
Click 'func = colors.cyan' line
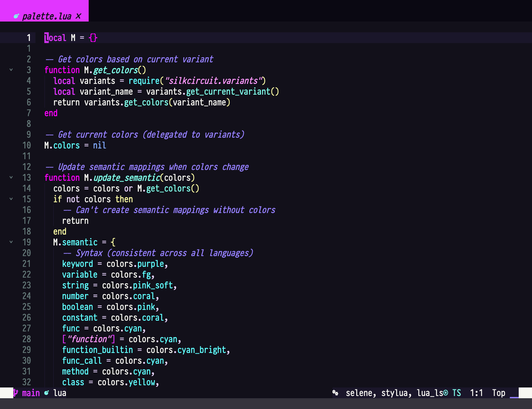click(104, 328)
